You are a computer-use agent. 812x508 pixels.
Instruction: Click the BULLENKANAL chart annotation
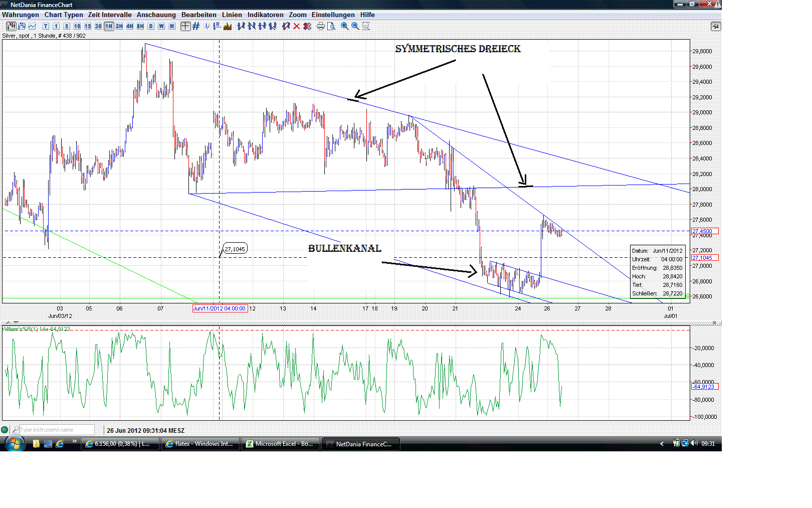[345, 248]
